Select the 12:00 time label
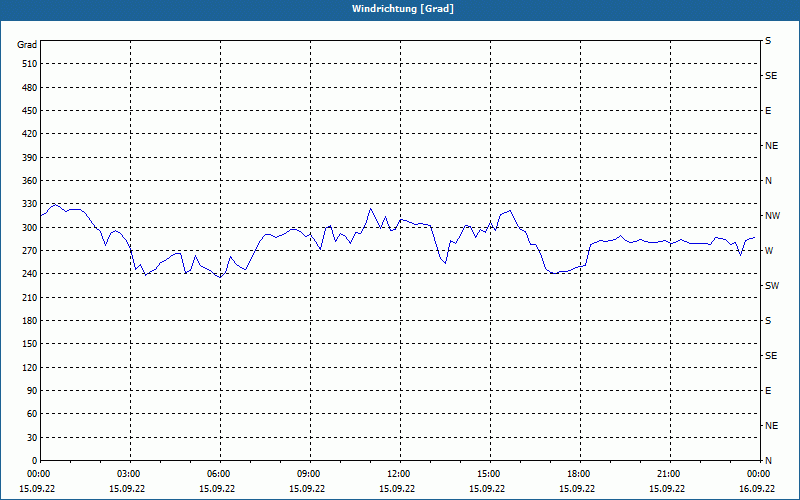800x500 pixels. click(397, 473)
